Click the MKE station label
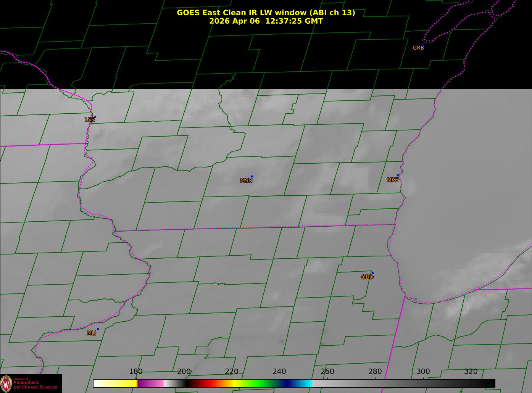The image size is (532, 393). click(x=392, y=180)
